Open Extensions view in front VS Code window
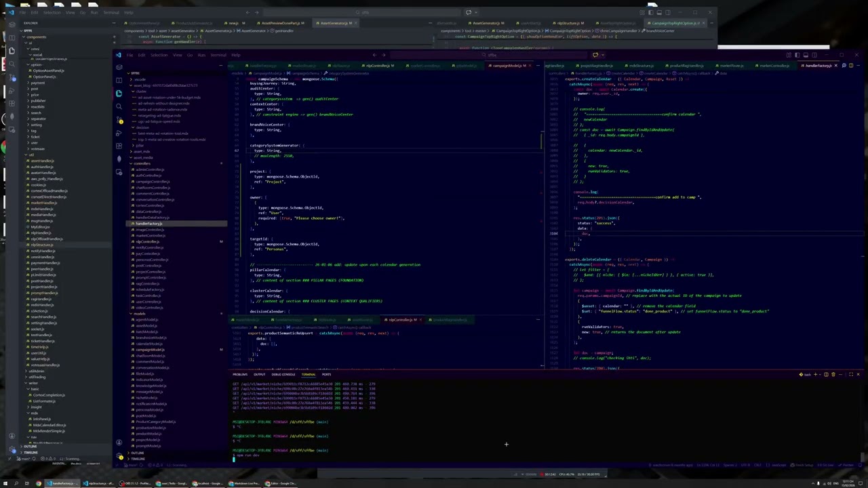This screenshot has width=868, height=488. (x=119, y=146)
